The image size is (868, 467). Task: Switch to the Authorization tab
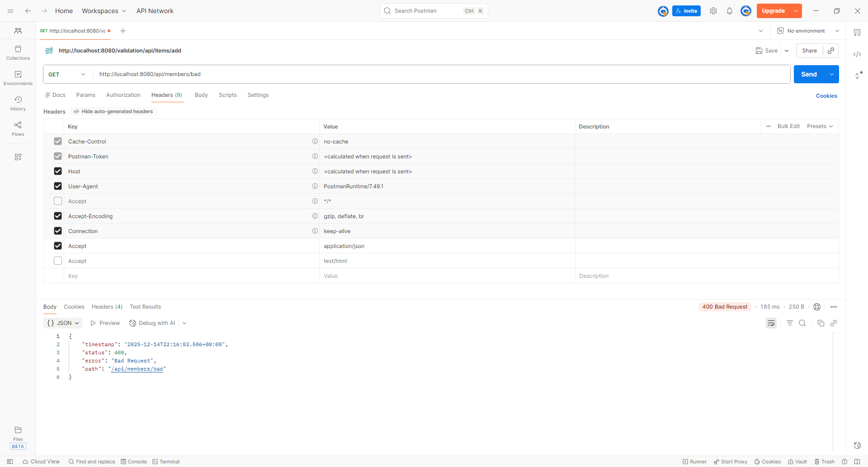[x=123, y=95]
